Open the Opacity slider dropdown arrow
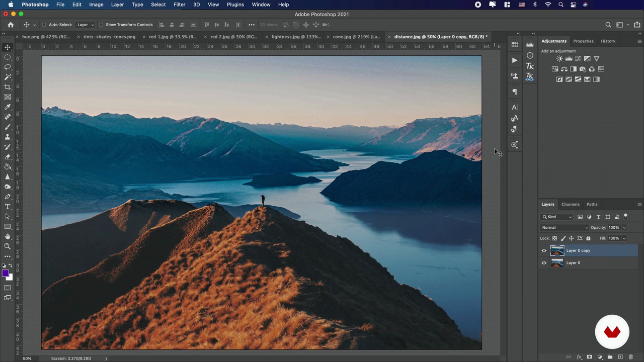The image size is (644, 362). 624,228
